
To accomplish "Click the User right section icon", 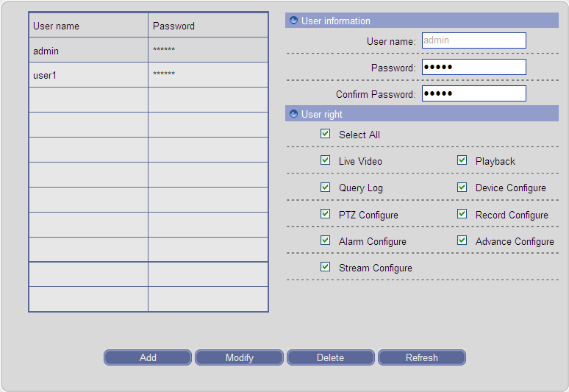I will tap(293, 114).
